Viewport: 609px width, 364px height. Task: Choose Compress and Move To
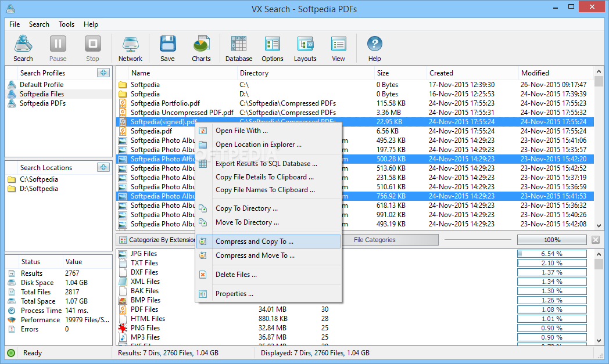pyautogui.click(x=268, y=255)
